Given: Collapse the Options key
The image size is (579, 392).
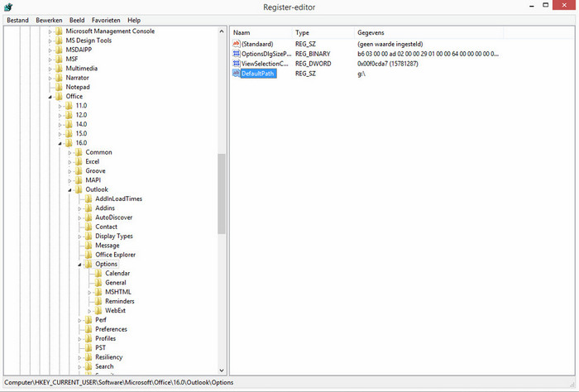Looking at the screenshot, I should click(79, 265).
